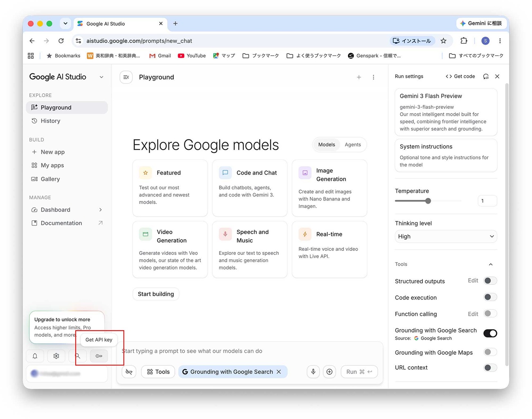
Task: Disable Grounding with Google Search switch
Action: click(490, 333)
